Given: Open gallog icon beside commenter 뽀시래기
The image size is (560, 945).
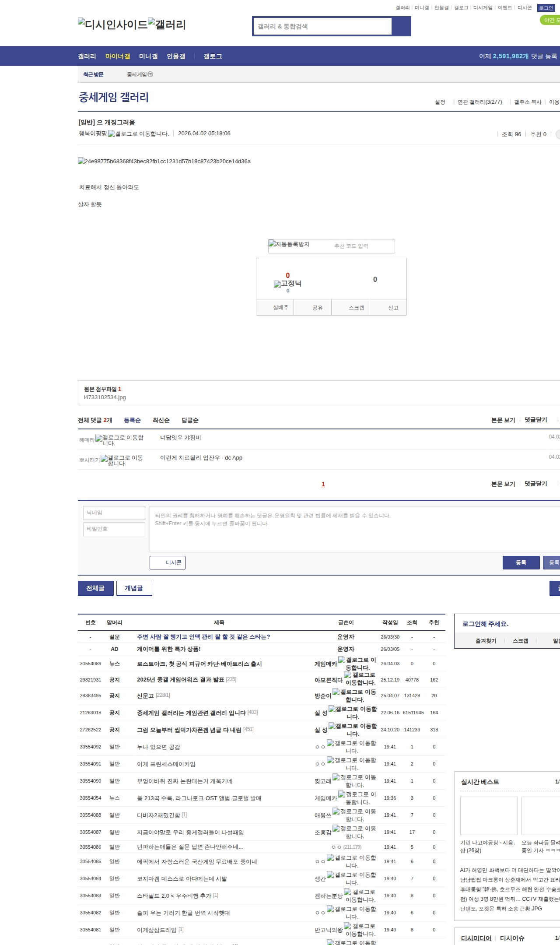Looking at the screenshot, I should (x=122, y=460).
